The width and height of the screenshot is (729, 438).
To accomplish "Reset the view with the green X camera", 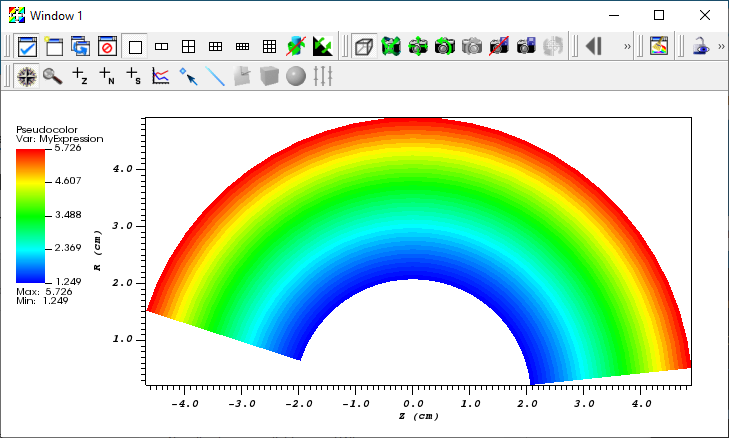I will coord(391,46).
